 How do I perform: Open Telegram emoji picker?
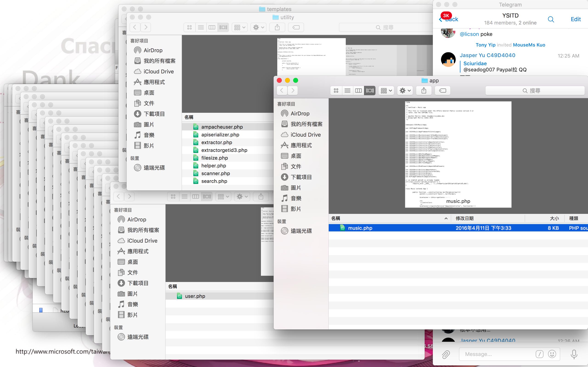pyautogui.click(x=552, y=354)
